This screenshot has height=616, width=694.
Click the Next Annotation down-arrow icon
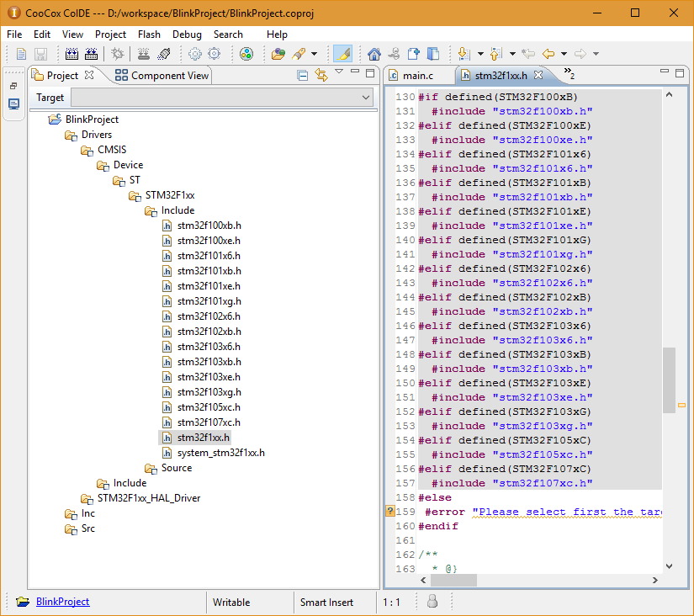pos(464,54)
